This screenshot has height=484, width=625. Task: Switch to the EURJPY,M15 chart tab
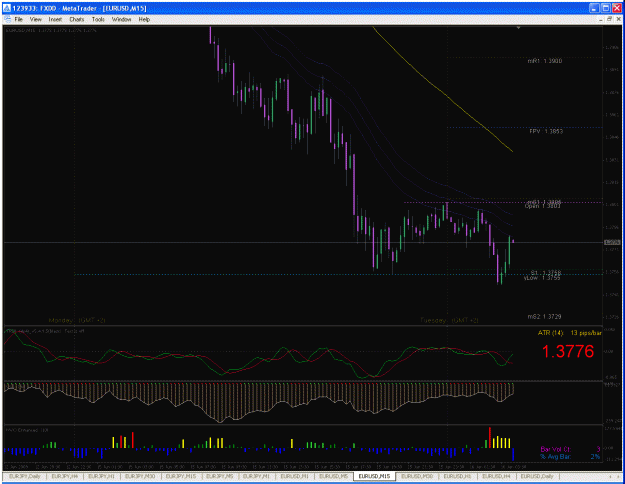click(x=181, y=476)
